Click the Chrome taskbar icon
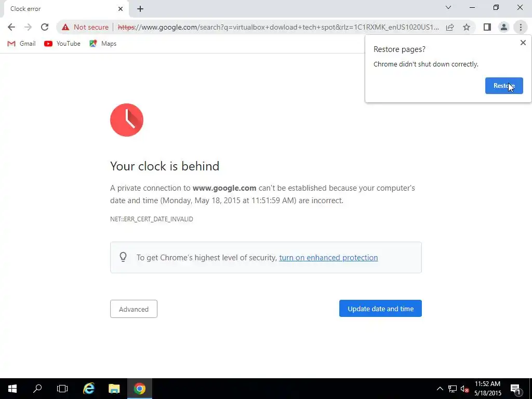Screen dimensions: 532x399 [139, 389]
